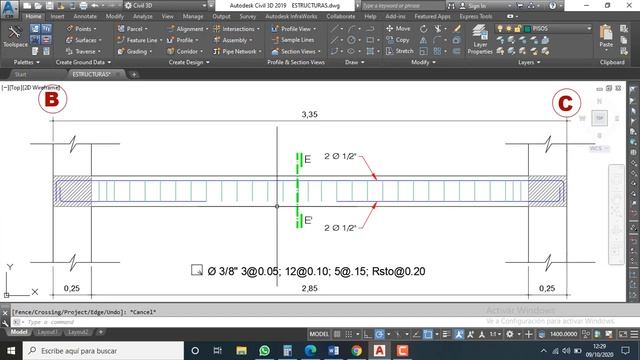The height and width of the screenshot is (360, 640).
Task: Open the Profile creation tool
Action: (182, 40)
